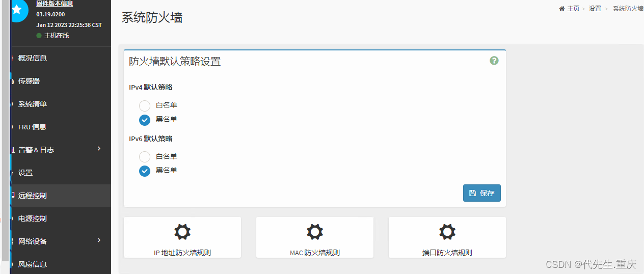Open 远程控制 in the sidebar
This screenshot has width=644, height=274.
60,196
